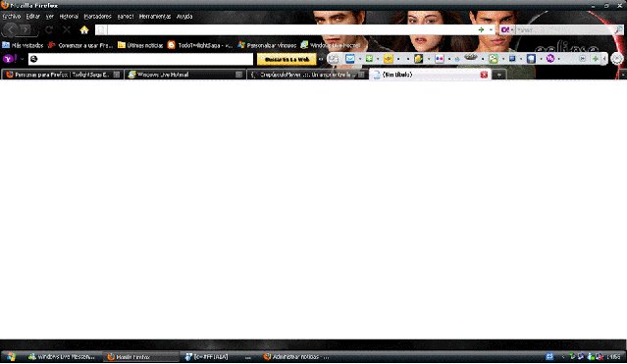Screen dimensions: 627x364
Task: Open the Archivo menu
Action: (x=12, y=17)
